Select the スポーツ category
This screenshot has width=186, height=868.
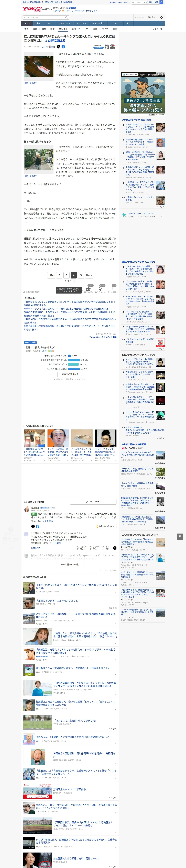point(76,29)
